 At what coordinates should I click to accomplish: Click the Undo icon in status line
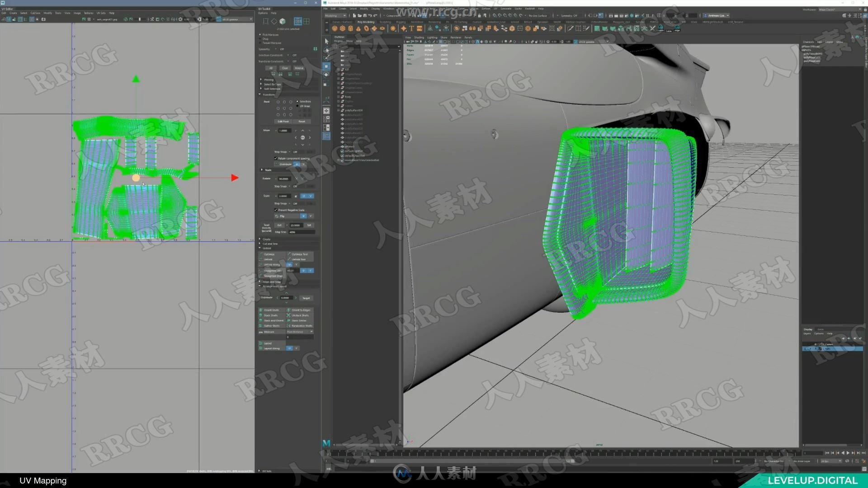pyautogui.click(x=370, y=15)
